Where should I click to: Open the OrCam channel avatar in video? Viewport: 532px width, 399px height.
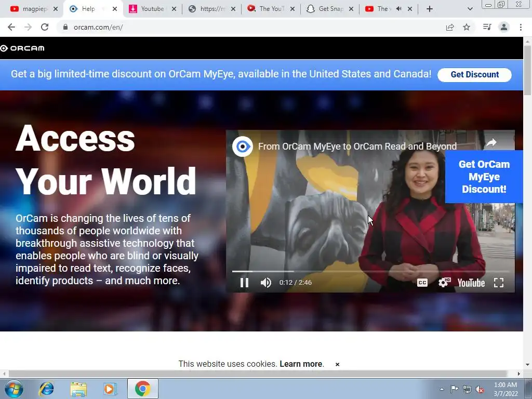pos(243,147)
